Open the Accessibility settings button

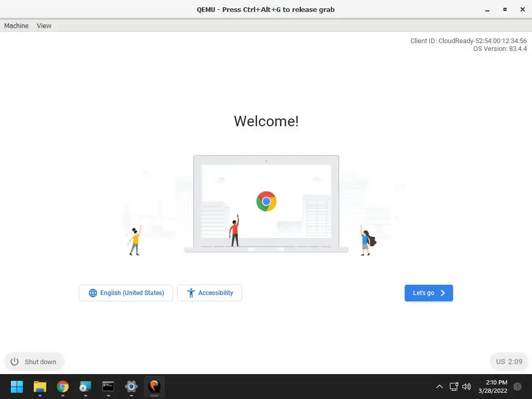click(209, 293)
